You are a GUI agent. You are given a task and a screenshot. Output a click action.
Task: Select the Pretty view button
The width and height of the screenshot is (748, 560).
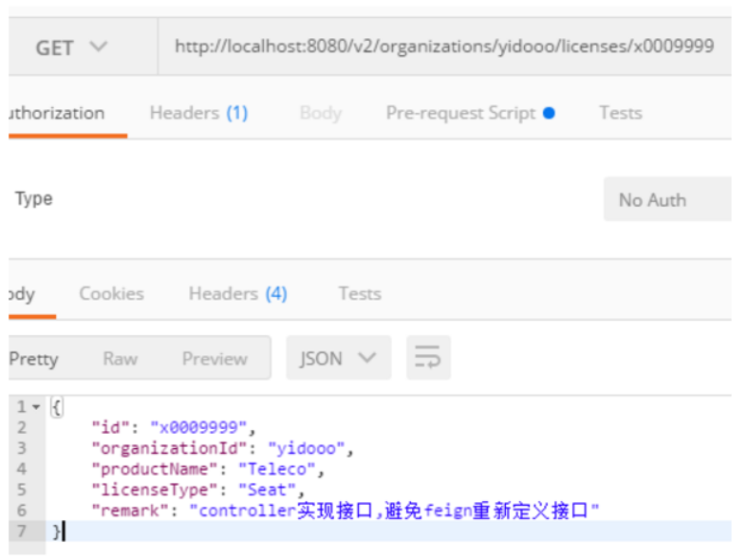33,359
